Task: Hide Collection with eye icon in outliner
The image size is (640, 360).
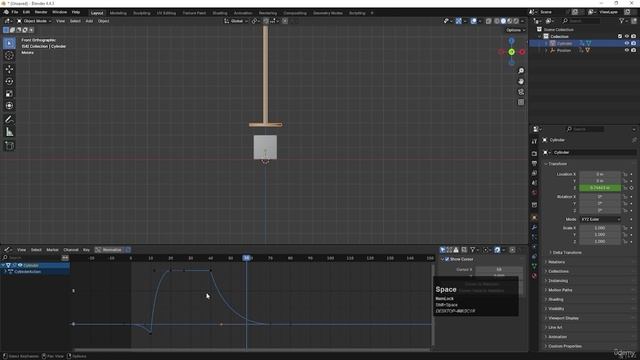Action: (627, 36)
